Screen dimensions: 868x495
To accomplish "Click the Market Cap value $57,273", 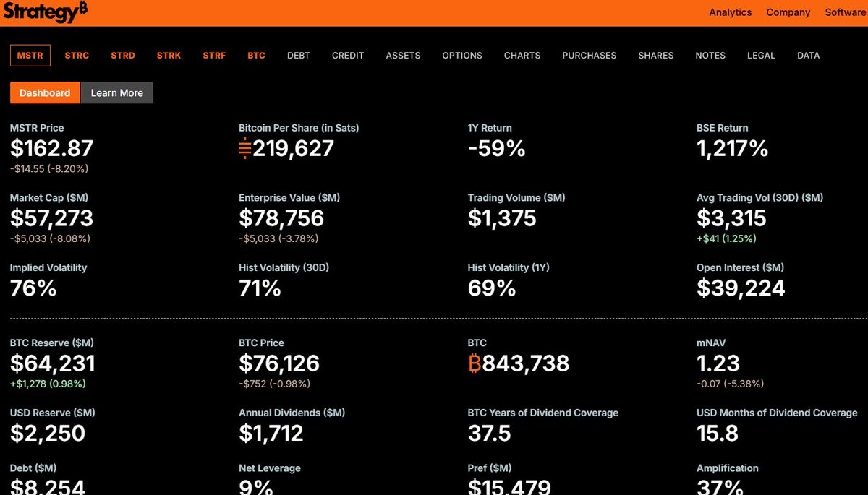I will coord(51,218).
